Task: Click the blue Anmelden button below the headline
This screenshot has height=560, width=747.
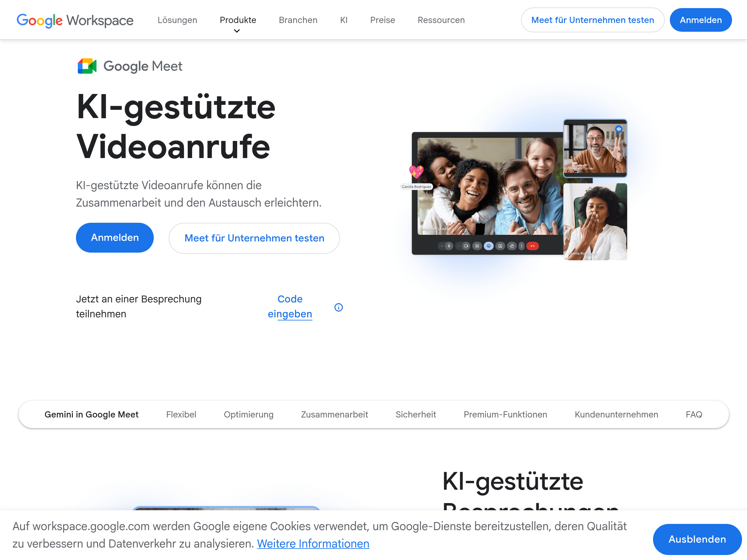Action: coord(115,238)
